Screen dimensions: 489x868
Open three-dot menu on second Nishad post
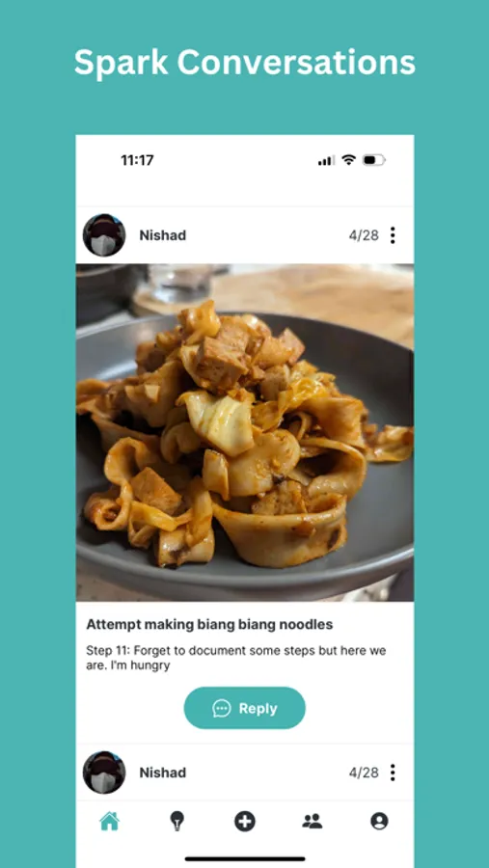pos(393,773)
